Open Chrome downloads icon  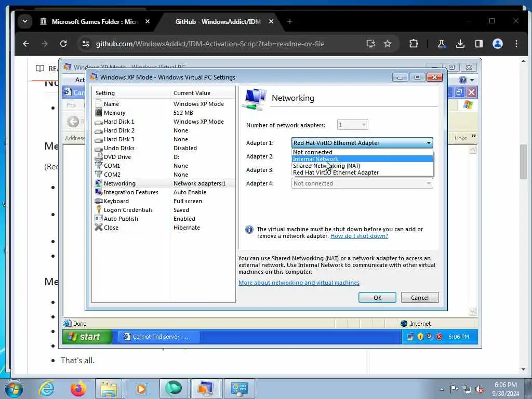coord(460,44)
